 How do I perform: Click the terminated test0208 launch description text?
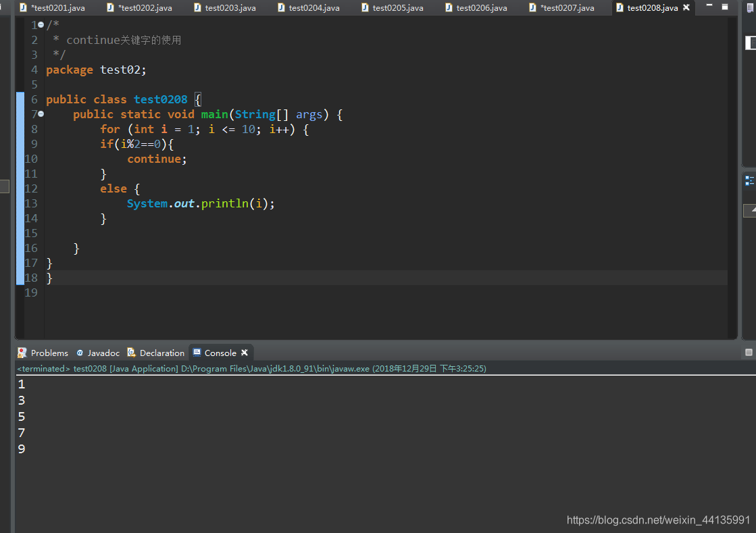[x=251, y=369]
